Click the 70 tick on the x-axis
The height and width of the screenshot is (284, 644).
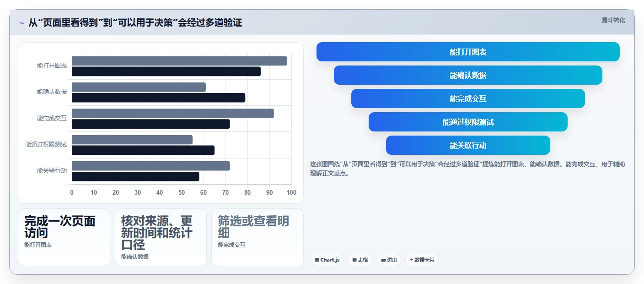pyautogui.click(x=225, y=192)
